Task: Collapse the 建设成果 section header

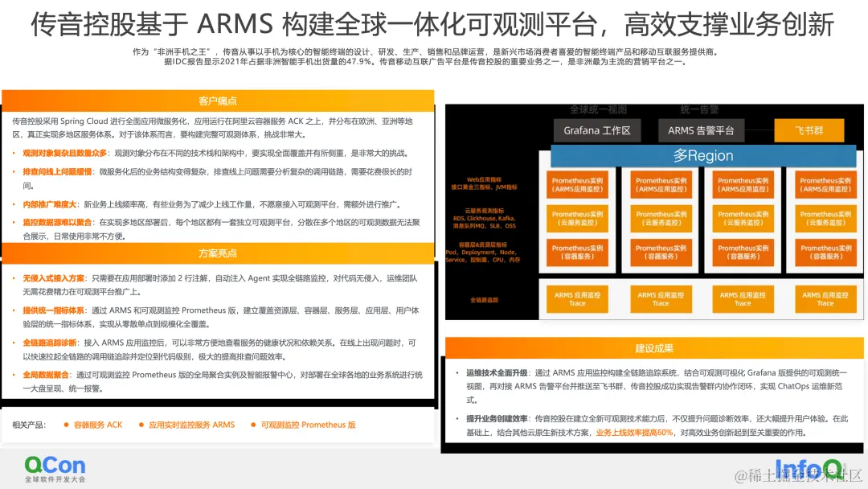Action: tap(657, 349)
